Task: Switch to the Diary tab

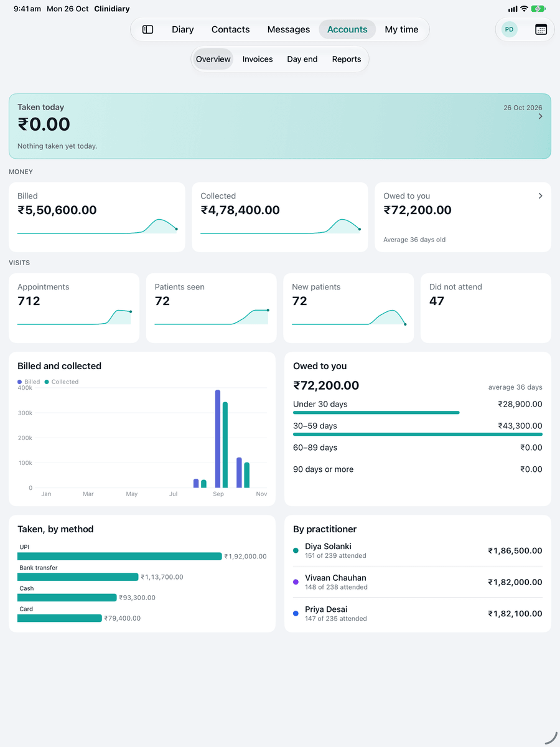Action: [x=183, y=29]
